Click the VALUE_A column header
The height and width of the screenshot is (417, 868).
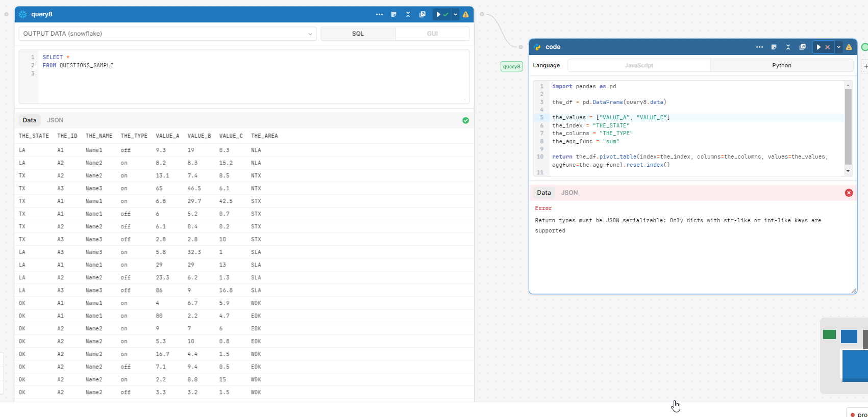(x=167, y=136)
